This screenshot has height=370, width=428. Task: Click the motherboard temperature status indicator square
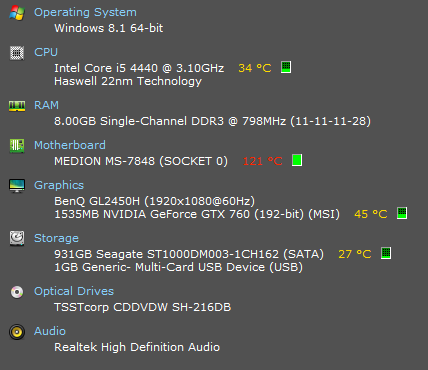click(297, 160)
